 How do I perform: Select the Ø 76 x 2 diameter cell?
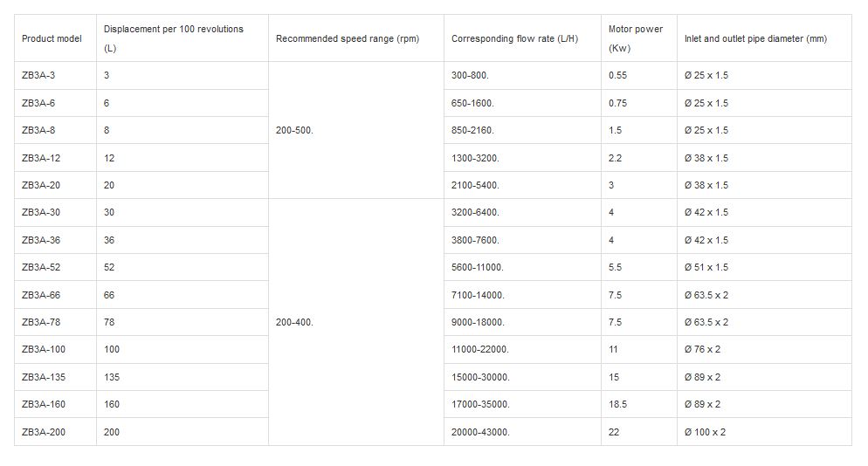(x=702, y=349)
